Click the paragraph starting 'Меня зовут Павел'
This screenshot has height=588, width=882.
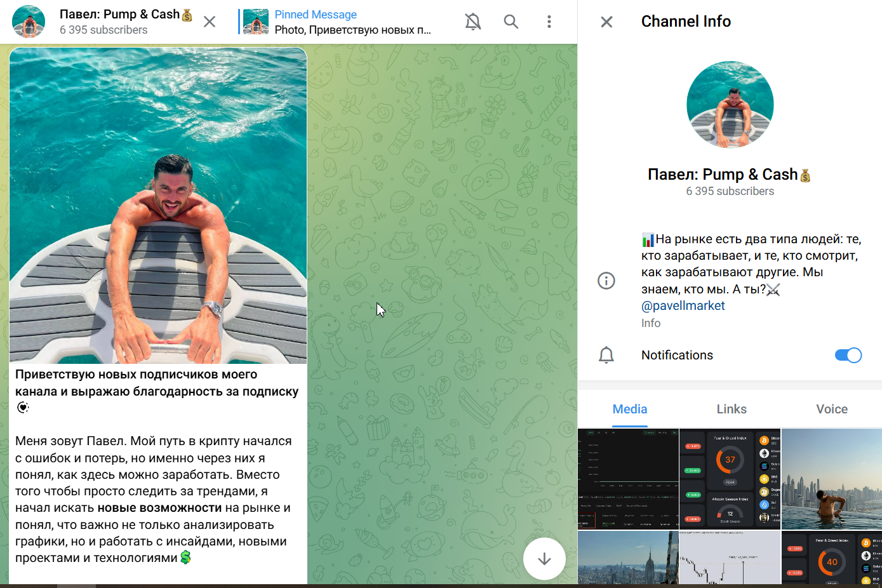pos(153,499)
